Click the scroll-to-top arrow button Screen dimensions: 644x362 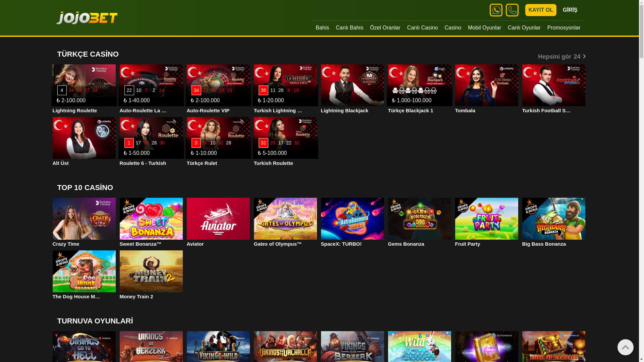click(x=625, y=347)
